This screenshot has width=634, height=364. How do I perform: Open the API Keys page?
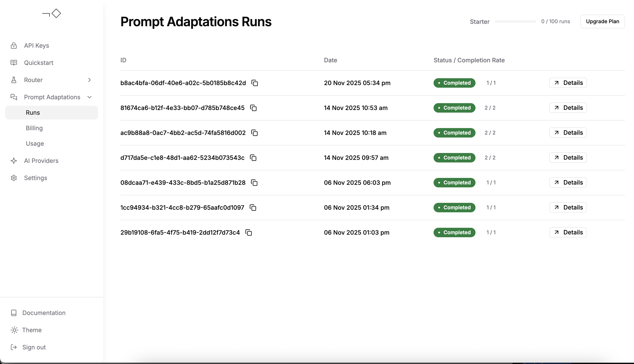click(36, 46)
